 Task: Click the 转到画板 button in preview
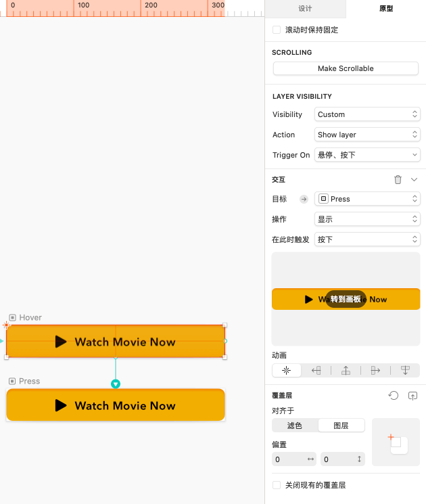click(346, 299)
